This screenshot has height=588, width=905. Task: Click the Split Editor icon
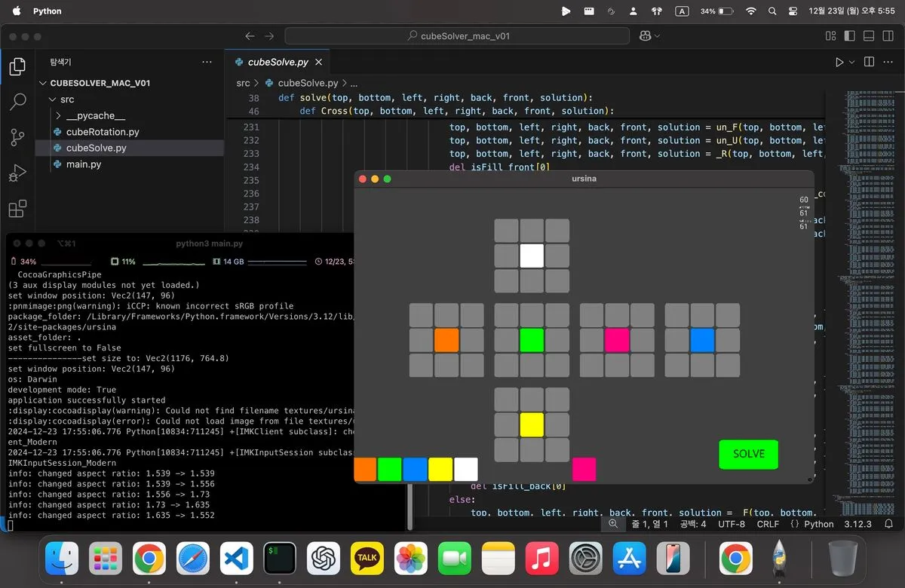pyautogui.click(x=869, y=62)
